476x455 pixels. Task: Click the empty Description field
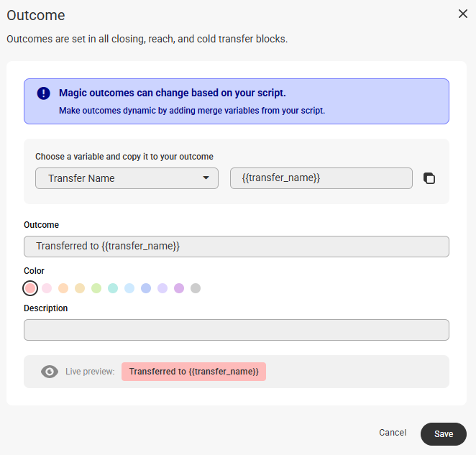(x=237, y=330)
